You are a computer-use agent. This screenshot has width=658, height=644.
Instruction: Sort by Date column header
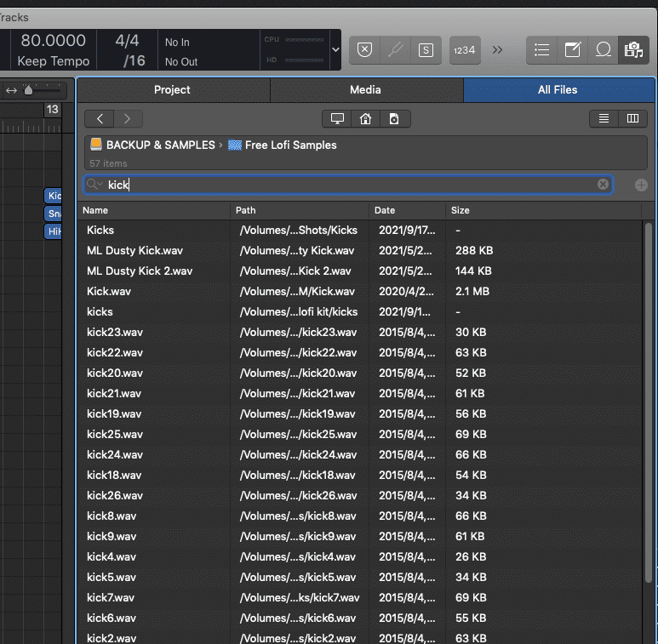click(407, 210)
